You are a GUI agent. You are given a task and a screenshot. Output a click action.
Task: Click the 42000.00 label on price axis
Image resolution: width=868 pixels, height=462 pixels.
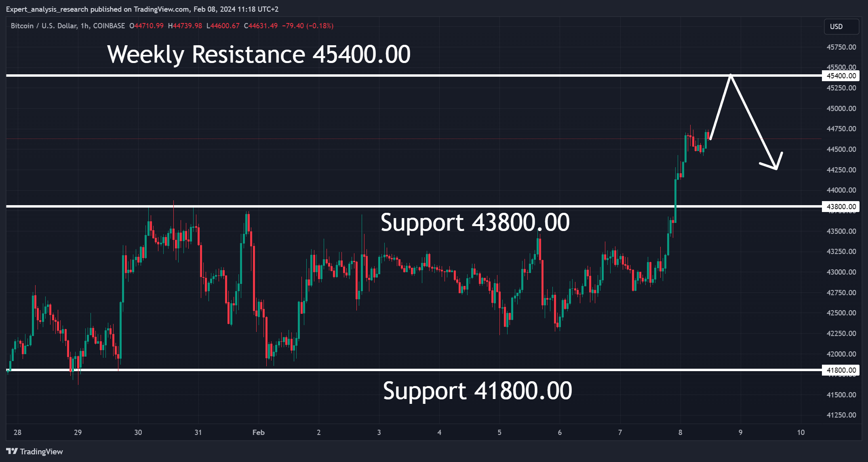pyautogui.click(x=841, y=354)
